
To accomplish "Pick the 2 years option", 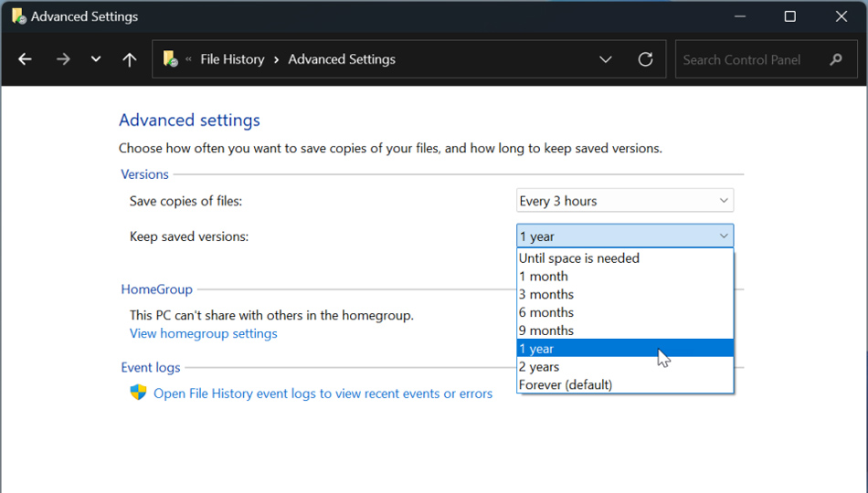I will click(539, 367).
